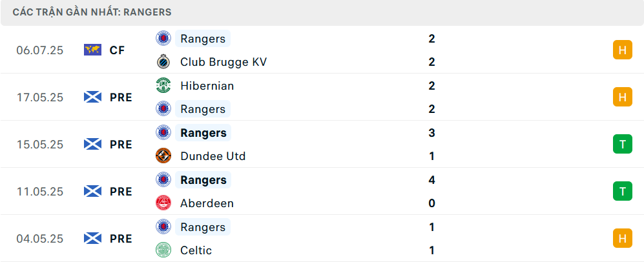Open the Aberdeen team link
The image size is (644, 262).
pos(207,203)
